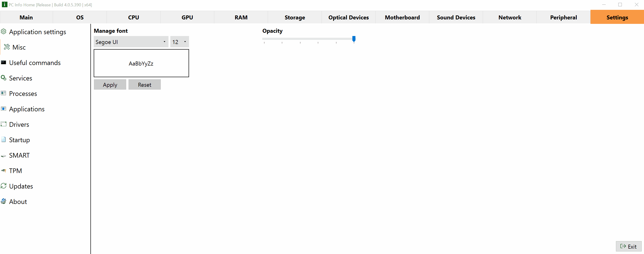Screen dimensions: 644x254
Task: Minimize the PC Info Home window
Action: (604, 4)
